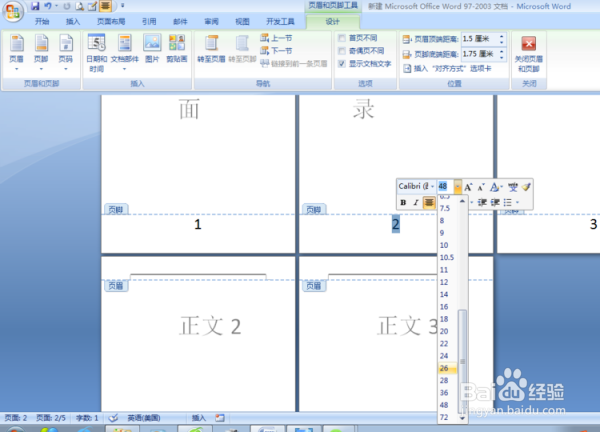
Task: Open the 视图 View tab
Action: click(242, 21)
